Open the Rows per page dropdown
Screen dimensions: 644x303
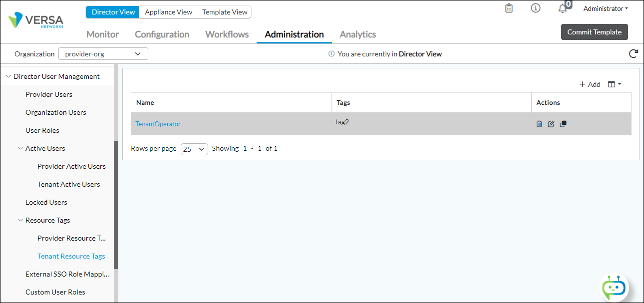click(194, 149)
